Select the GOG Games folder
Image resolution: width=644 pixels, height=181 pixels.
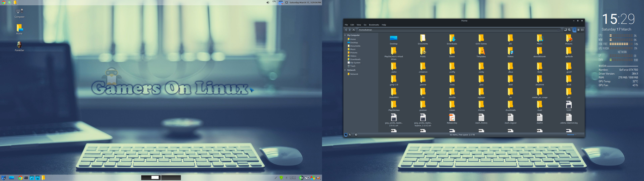coord(481,40)
